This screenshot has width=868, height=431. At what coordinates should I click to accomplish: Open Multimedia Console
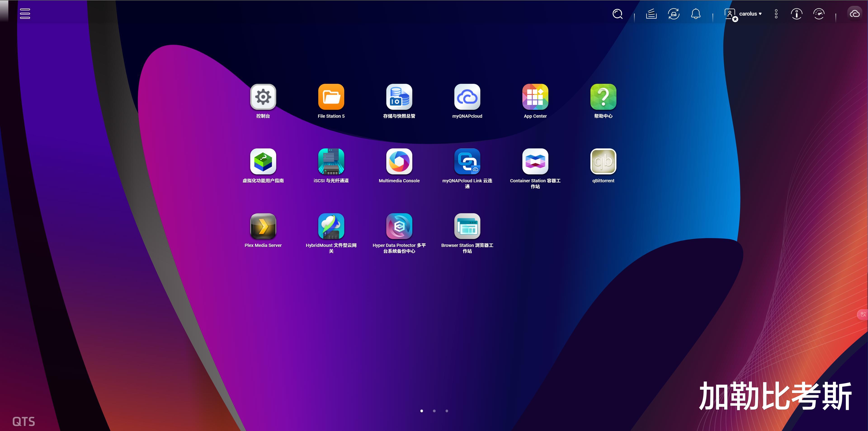point(399,162)
